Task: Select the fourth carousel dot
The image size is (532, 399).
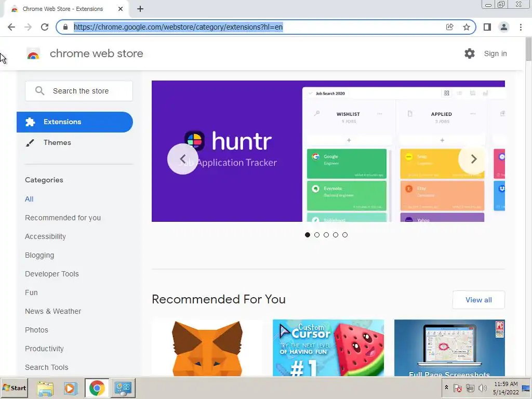Action: (336, 235)
